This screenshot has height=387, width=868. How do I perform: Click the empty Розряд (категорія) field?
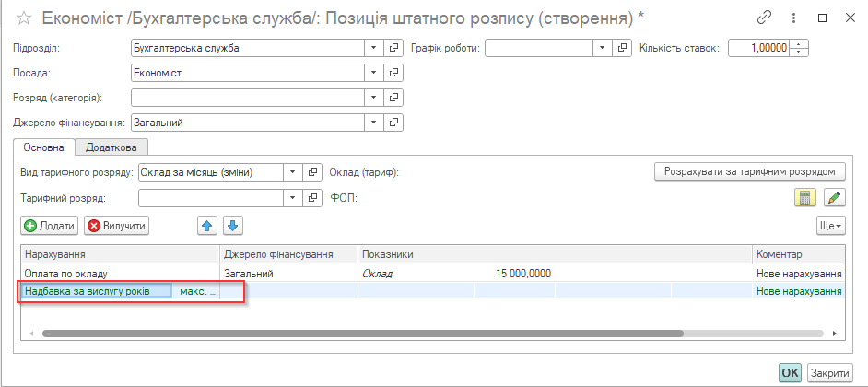pyautogui.click(x=248, y=98)
